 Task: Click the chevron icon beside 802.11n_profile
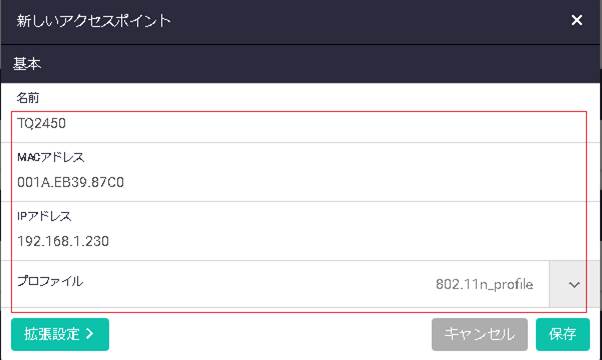point(574,285)
